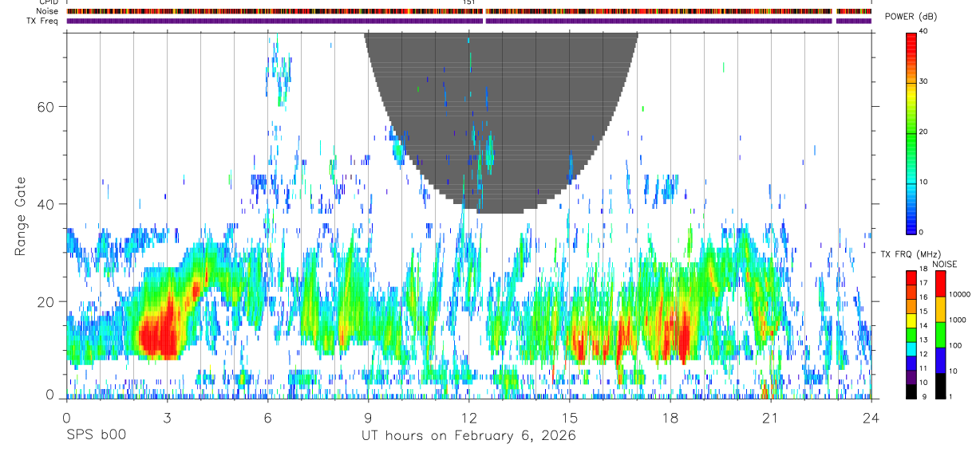Screen dimensions: 980x452
Task: Click the "Range Gate" y-axis label
Action: 22,216
